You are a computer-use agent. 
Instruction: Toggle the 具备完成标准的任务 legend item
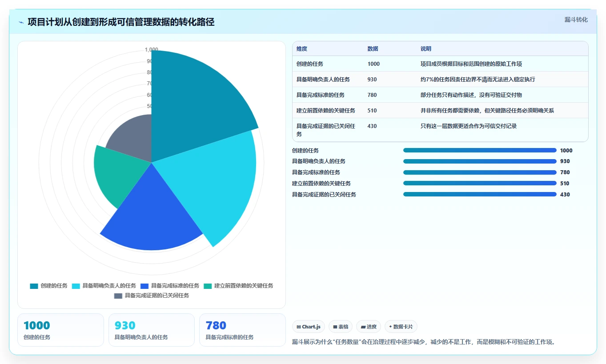[170, 286]
